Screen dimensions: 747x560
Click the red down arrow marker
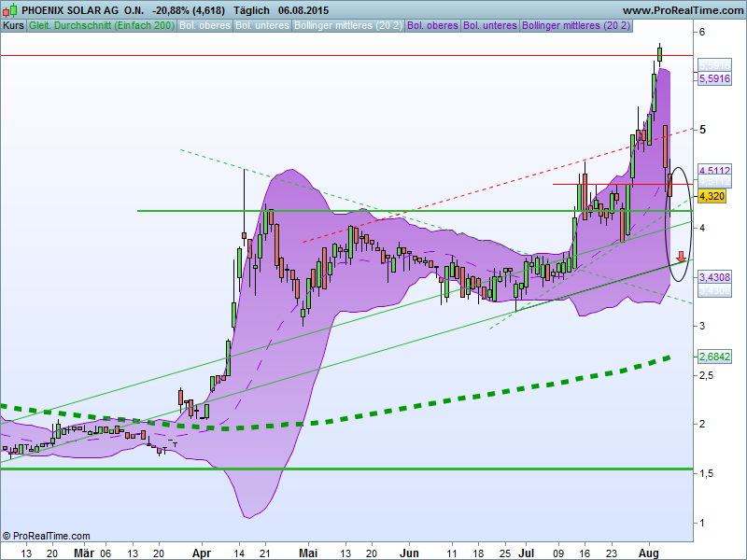point(681,256)
